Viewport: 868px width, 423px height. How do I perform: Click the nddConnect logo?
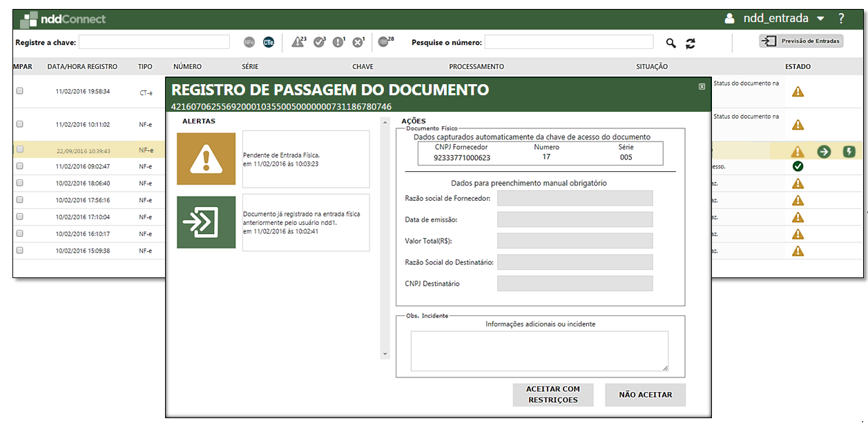pos(63,19)
